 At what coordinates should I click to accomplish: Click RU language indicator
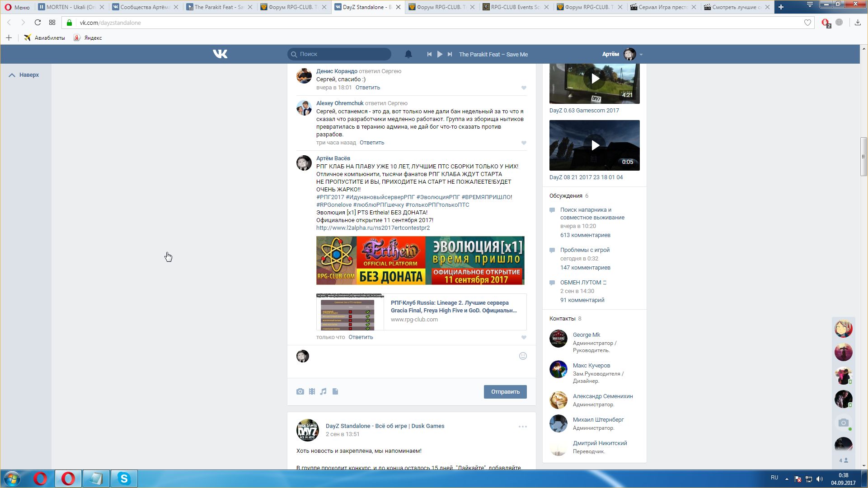(774, 478)
